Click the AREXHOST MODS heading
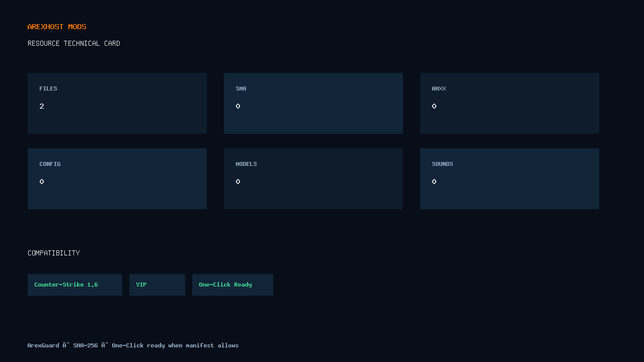 click(x=57, y=27)
